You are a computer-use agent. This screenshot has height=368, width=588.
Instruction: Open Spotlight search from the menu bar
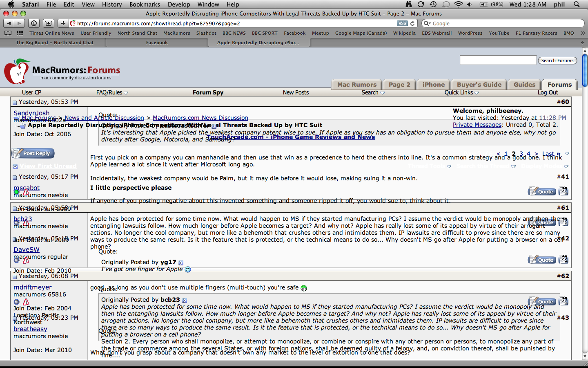click(x=577, y=4)
